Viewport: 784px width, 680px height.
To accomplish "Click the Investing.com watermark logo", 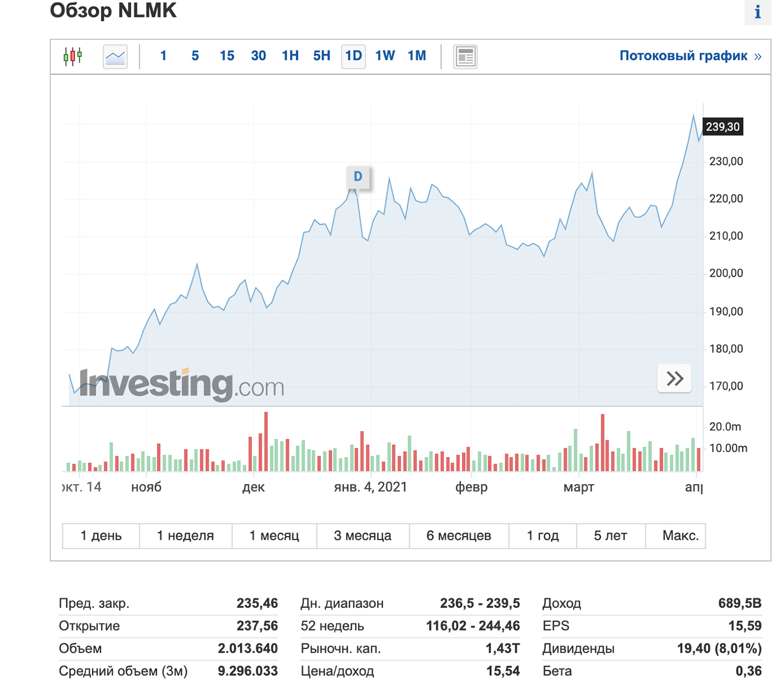I will pos(182,384).
